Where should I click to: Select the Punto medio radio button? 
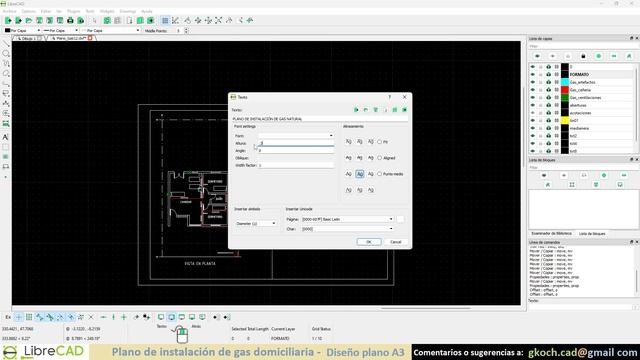tap(380, 174)
